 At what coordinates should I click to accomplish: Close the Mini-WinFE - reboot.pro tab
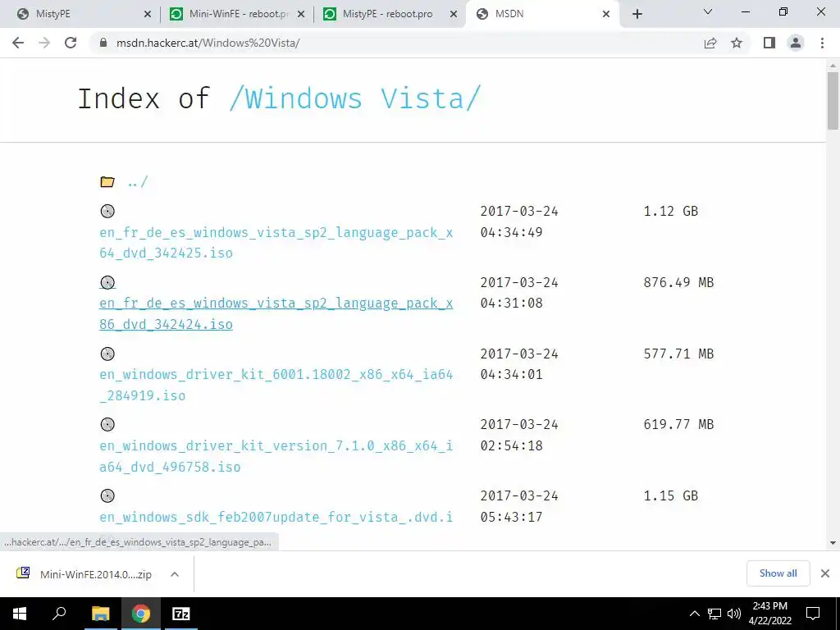pos(301,15)
